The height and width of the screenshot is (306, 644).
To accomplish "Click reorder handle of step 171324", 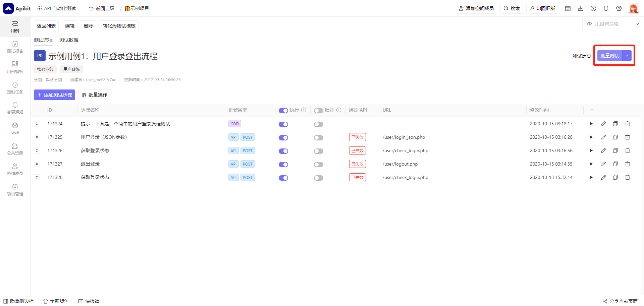I will [x=37, y=124].
